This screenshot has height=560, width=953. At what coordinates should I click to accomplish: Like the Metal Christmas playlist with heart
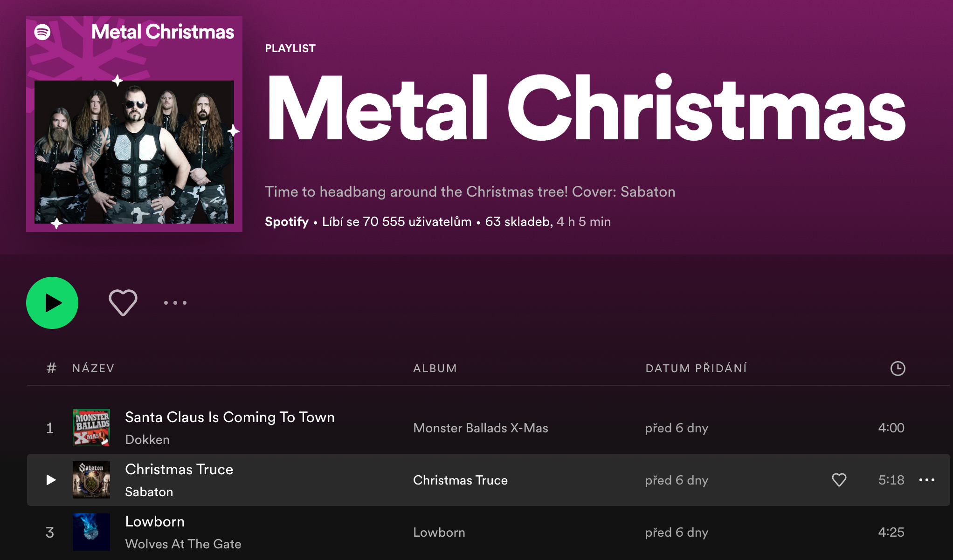[x=123, y=303]
